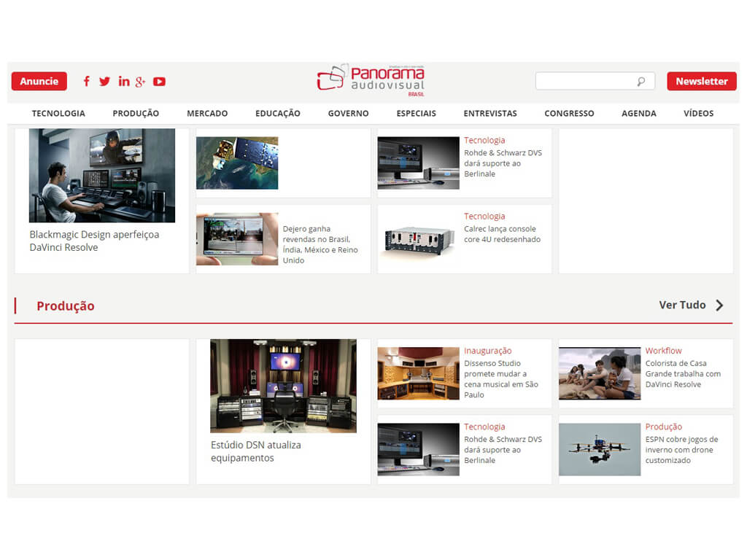Viewport: 747px width, 560px height.
Task: Select Vídeos in the navigation bar
Action: 698,114
